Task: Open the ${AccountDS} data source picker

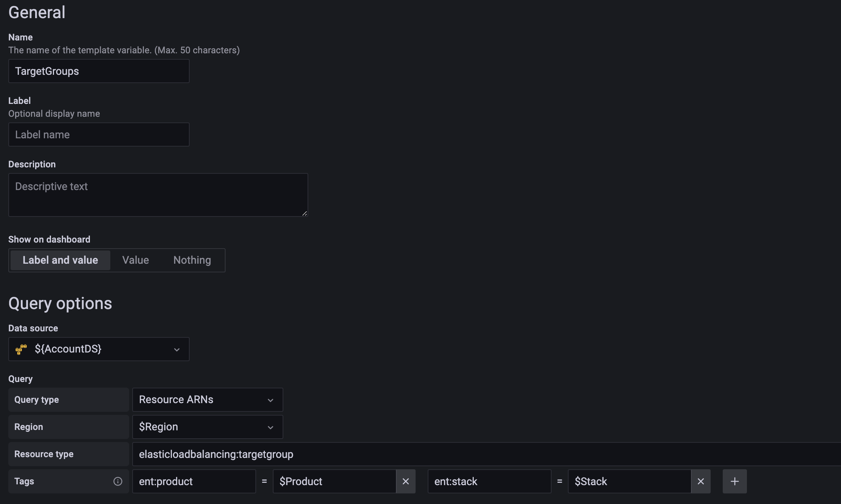Action: (98, 349)
